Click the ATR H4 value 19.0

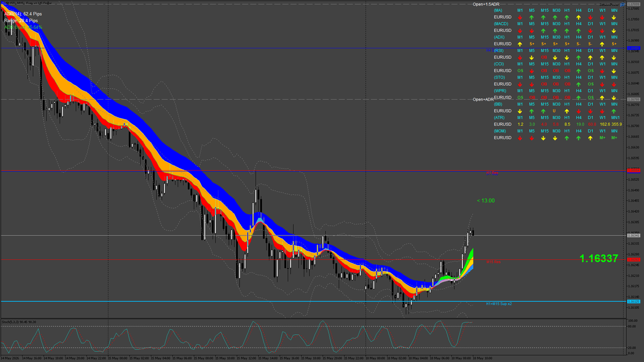point(580,124)
